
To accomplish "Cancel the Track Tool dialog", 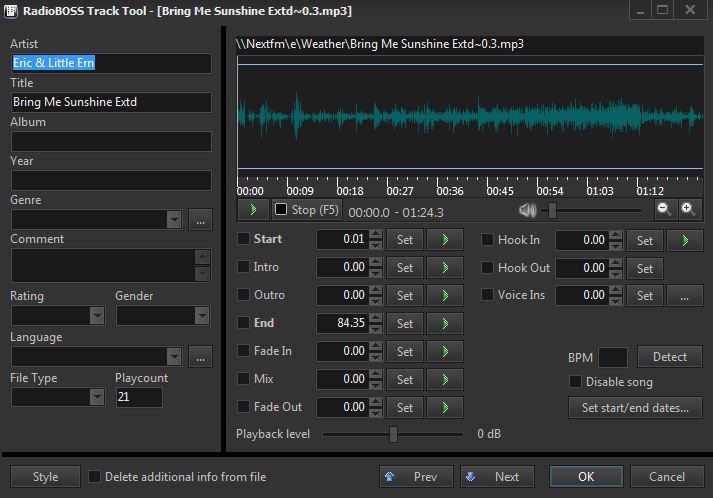I will point(667,477).
